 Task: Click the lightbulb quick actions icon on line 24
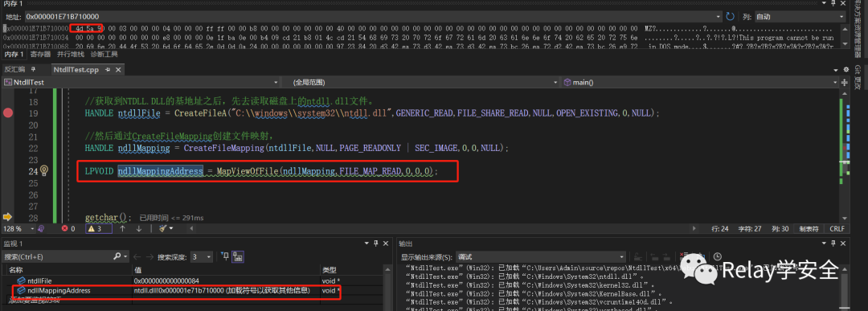(x=44, y=170)
